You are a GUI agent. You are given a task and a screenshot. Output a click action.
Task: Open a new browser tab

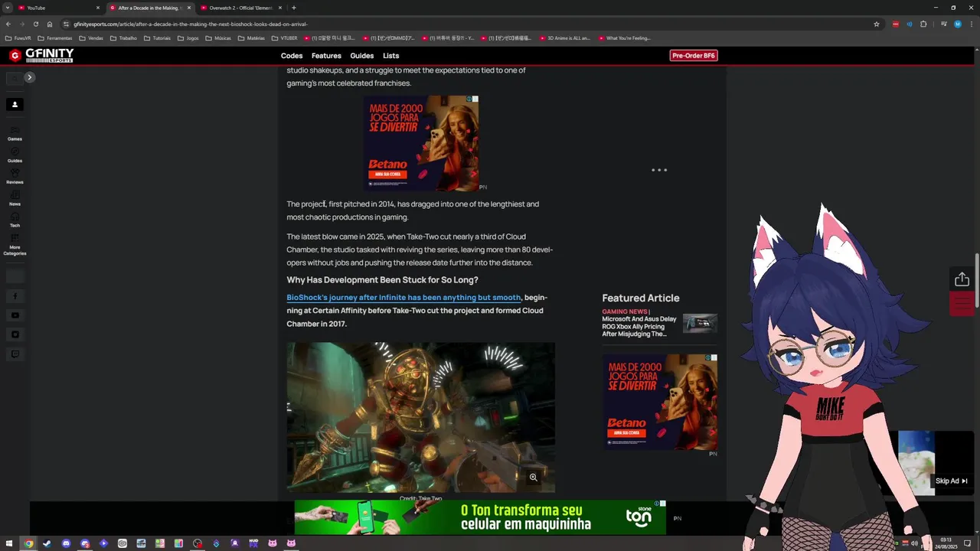click(294, 8)
